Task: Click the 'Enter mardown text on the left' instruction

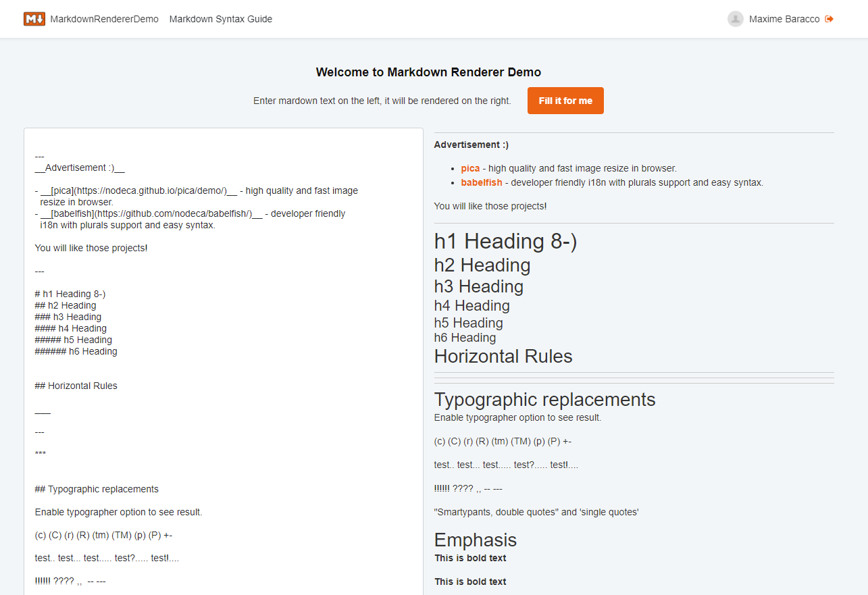Action: coord(382,101)
